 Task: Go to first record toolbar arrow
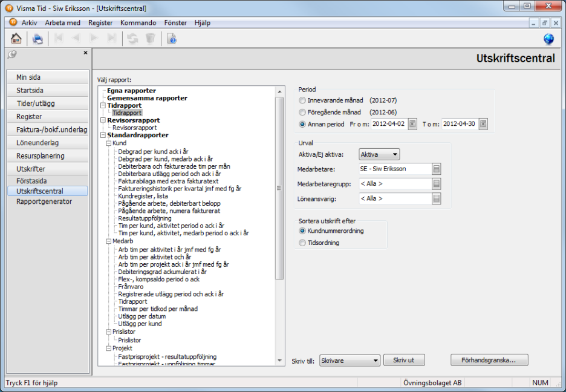pos(59,38)
